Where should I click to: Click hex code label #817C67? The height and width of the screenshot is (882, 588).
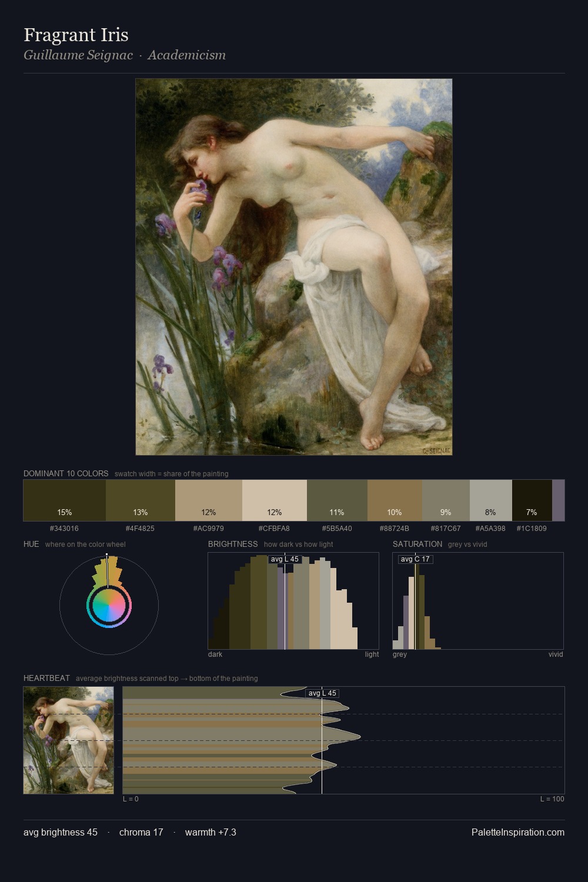click(446, 529)
